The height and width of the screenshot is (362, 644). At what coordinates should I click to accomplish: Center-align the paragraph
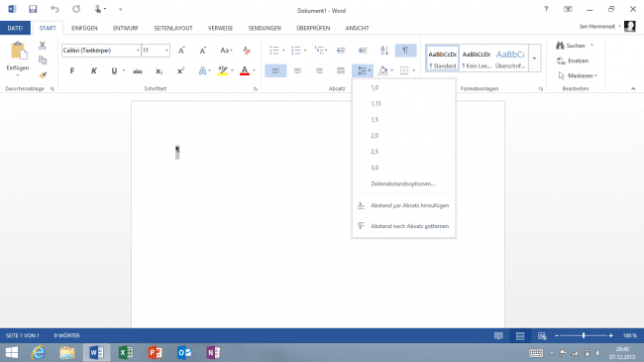(x=297, y=70)
